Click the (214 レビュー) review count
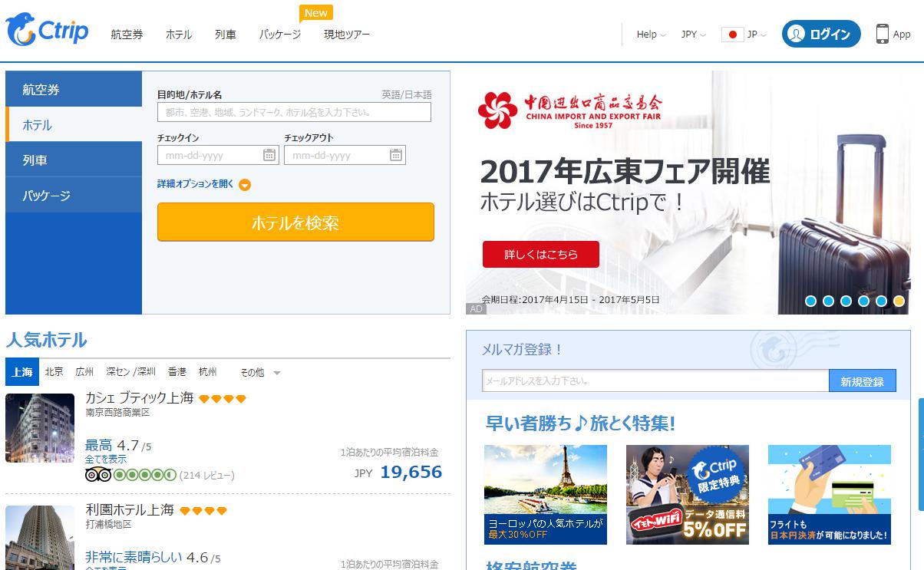The width and height of the screenshot is (924, 570). [x=207, y=476]
